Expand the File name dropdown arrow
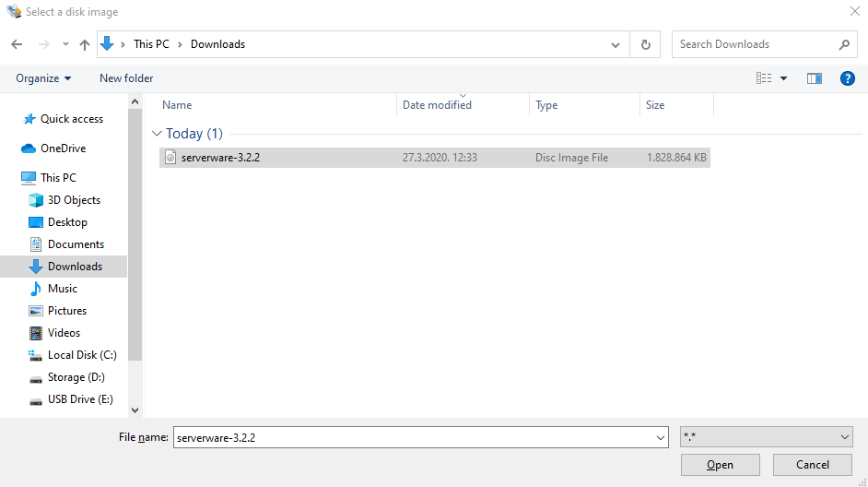Screen dimensions: 868x487 click(661, 438)
